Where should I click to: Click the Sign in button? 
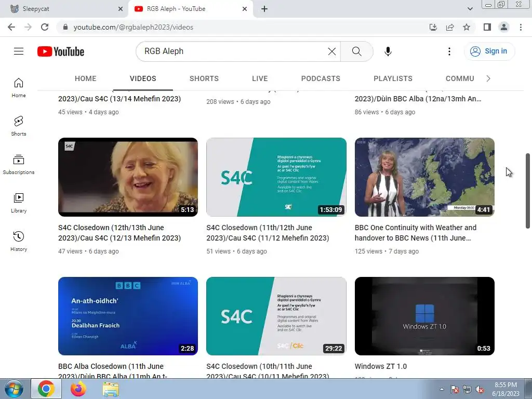point(489,51)
